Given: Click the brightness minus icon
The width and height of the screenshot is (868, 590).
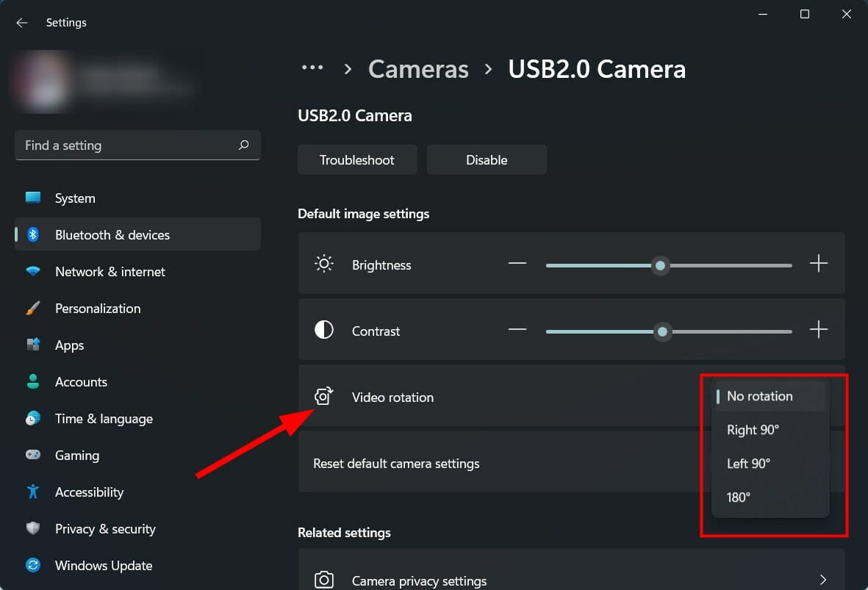Looking at the screenshot, I should click(517, 265).
